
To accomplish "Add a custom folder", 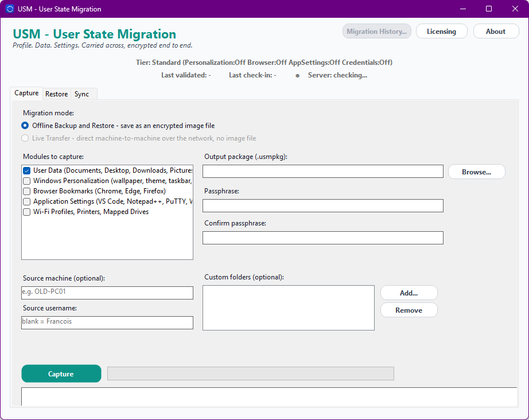I will click(409, 293).
